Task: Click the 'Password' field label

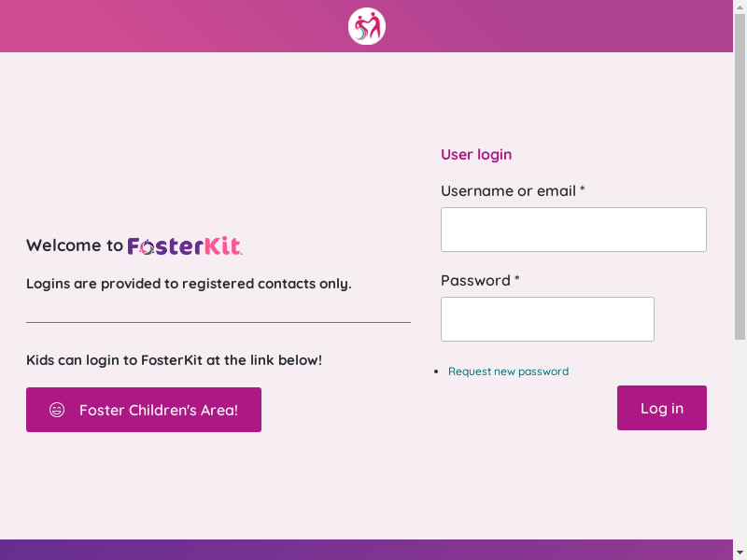Action: (x=475, y=281)
